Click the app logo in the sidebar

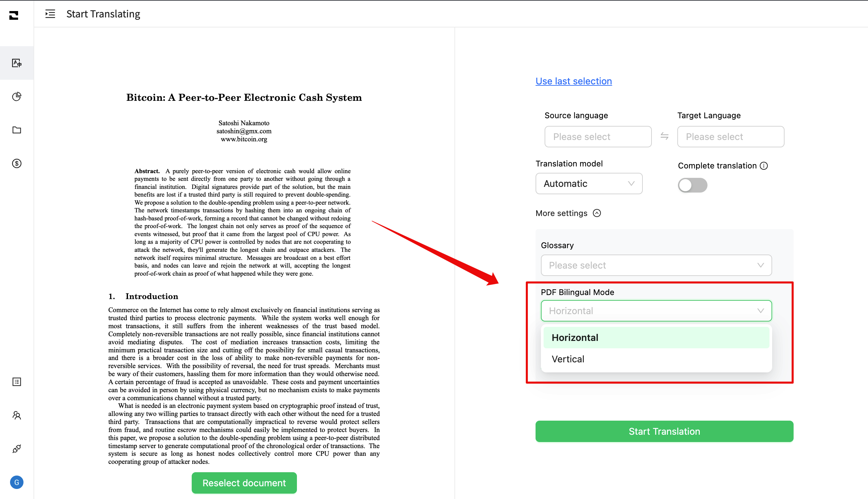point(14,15)
